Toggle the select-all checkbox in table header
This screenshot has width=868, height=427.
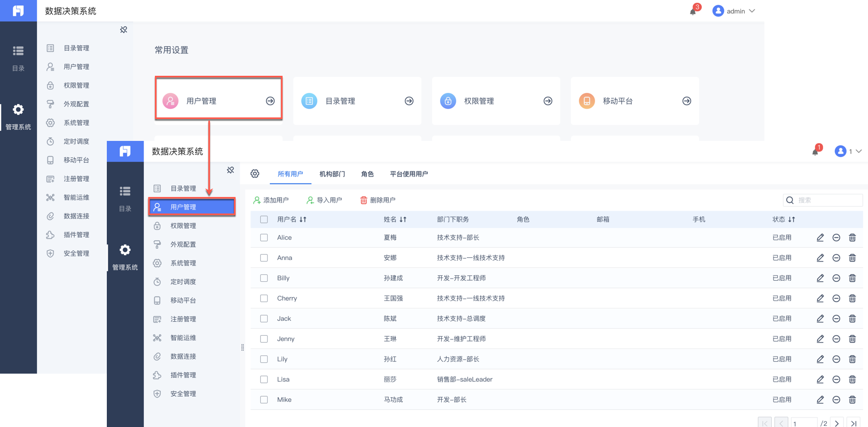[264, 219]
